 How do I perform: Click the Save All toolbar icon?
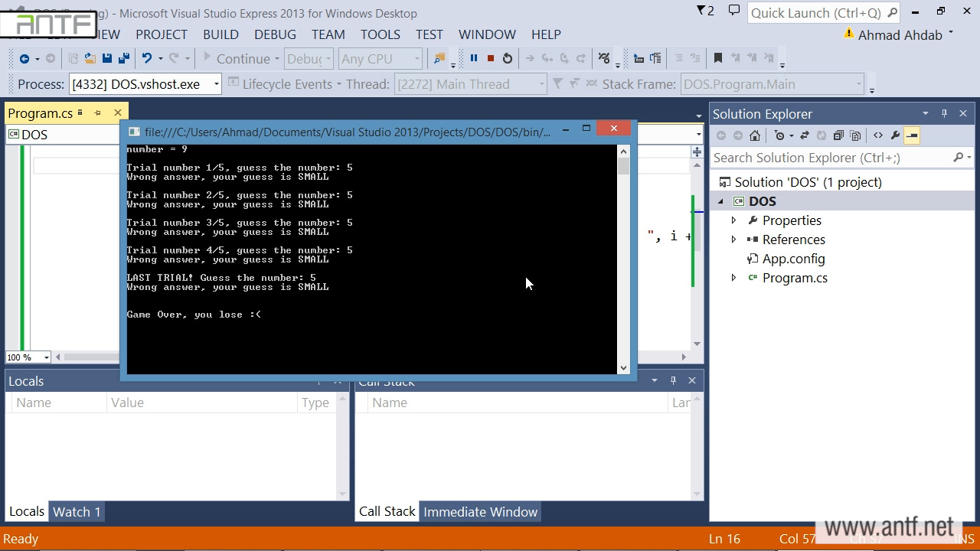point(123,58)
